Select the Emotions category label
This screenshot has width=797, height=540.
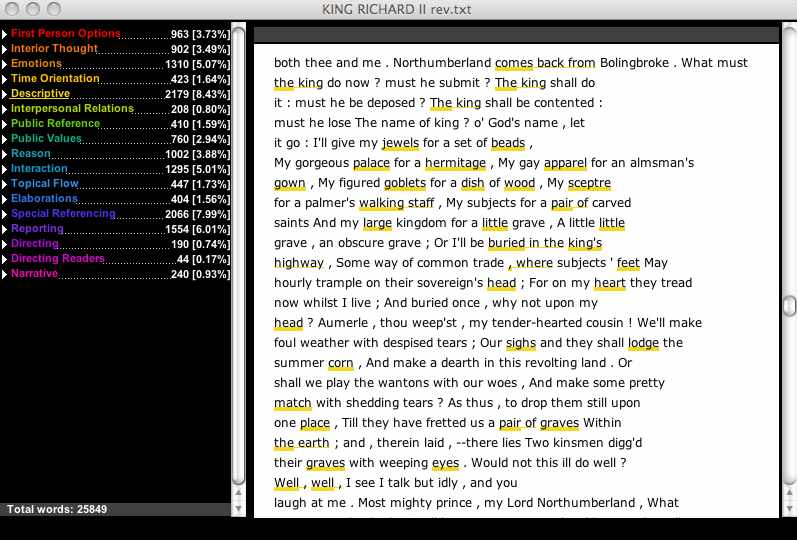click(36, 64)
